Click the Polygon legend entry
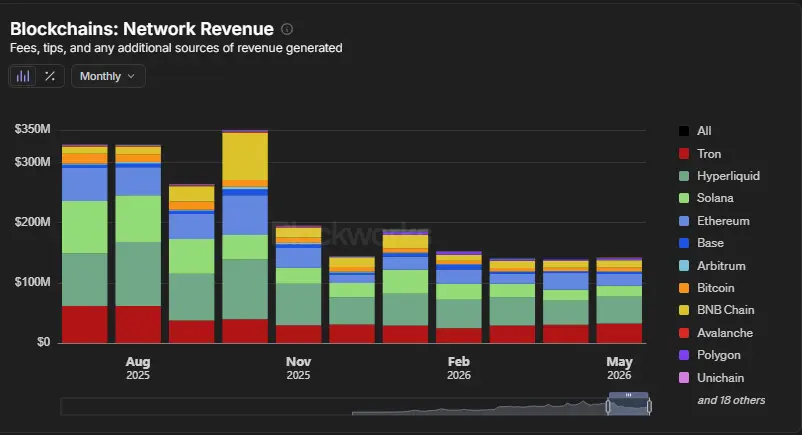 click(709, 355)
